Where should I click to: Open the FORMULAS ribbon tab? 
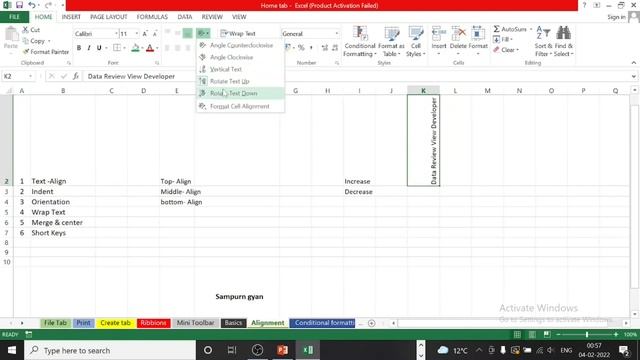point(152,17)
